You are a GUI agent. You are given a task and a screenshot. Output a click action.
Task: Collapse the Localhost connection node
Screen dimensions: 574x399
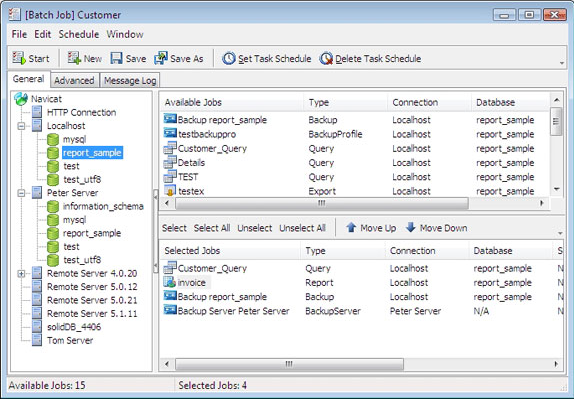22,126
